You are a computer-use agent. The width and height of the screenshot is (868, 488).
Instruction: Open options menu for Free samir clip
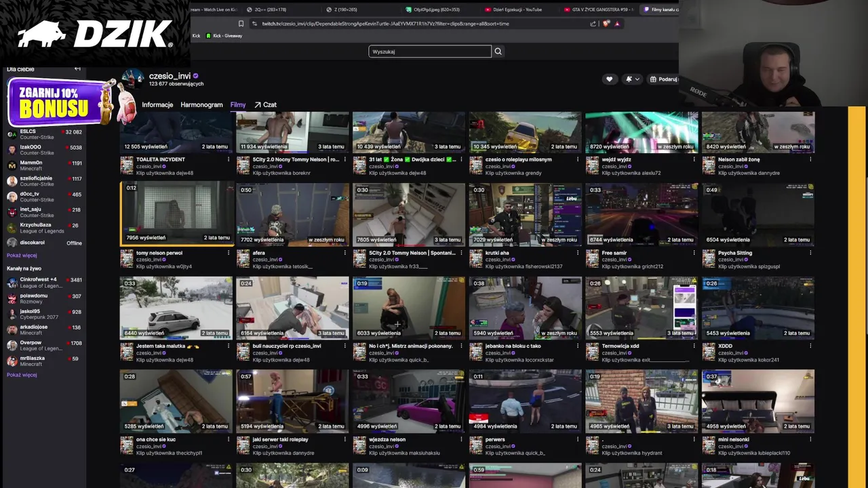(x=694, y=253)
